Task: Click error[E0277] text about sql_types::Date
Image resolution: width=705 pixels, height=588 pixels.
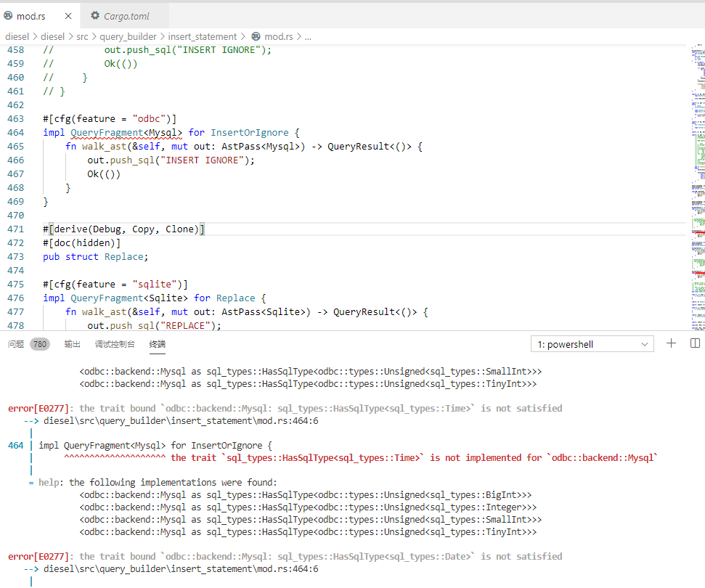Action: click(285, 557)
